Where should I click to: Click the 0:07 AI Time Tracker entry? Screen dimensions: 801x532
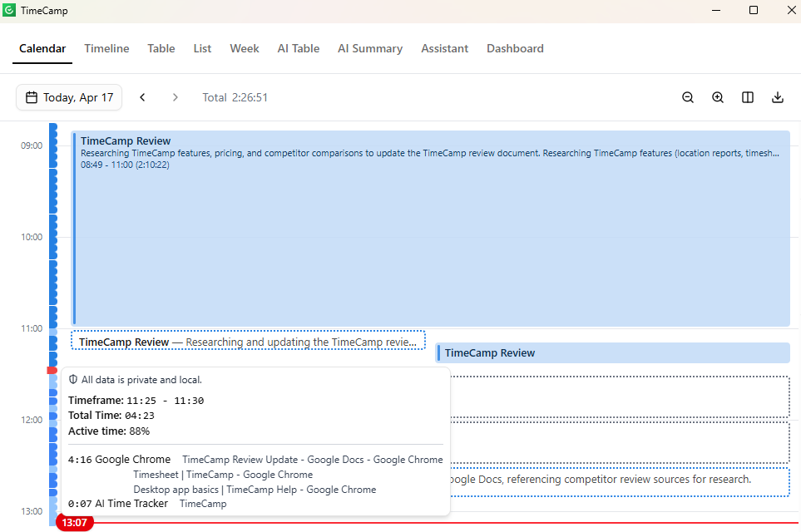[x=118, y=504]
